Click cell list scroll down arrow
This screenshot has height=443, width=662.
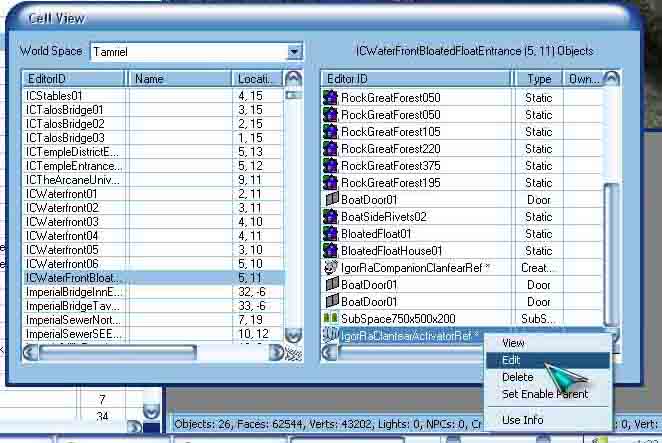(x=293, y=335)
